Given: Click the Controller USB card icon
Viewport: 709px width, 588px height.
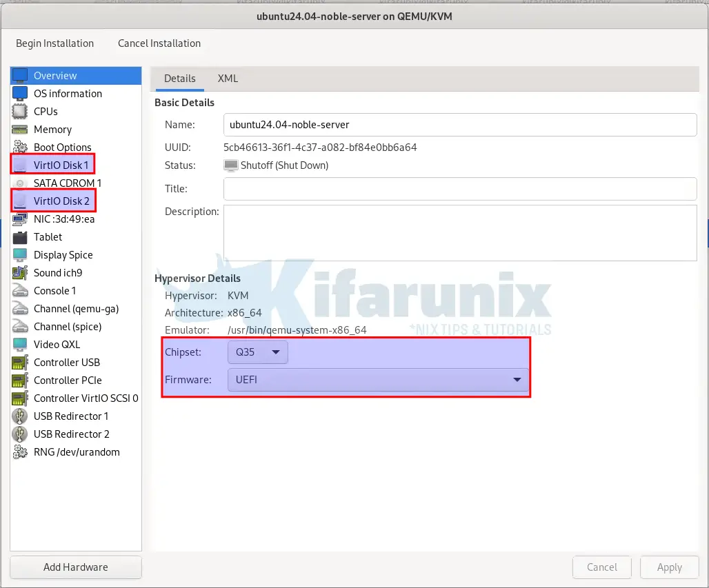Looking at the screenshot, I should pyautogui.click(x=20, y=363).
